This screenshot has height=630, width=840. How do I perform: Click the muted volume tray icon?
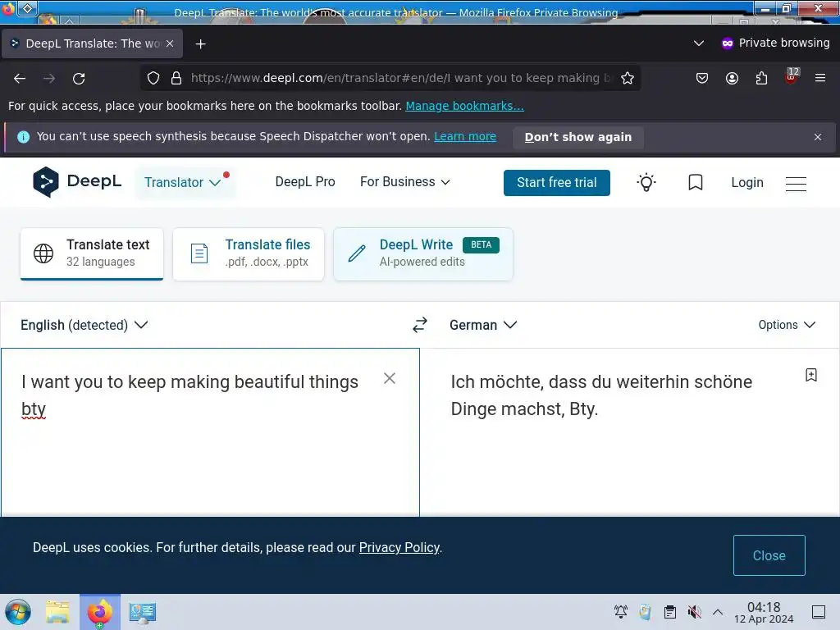694,612
